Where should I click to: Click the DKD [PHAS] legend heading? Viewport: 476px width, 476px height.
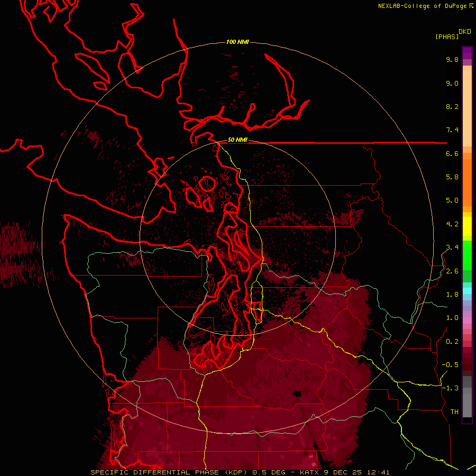(453, 34)
